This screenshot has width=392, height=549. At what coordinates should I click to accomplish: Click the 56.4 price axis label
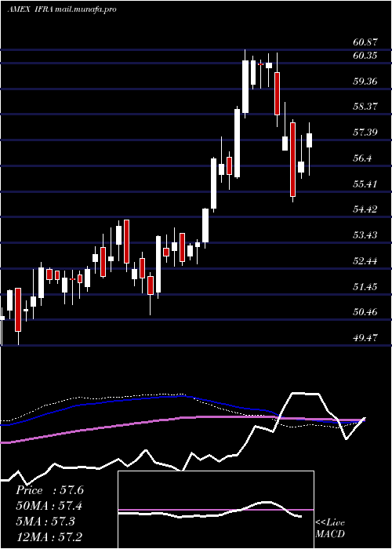[x=362, y=158]
